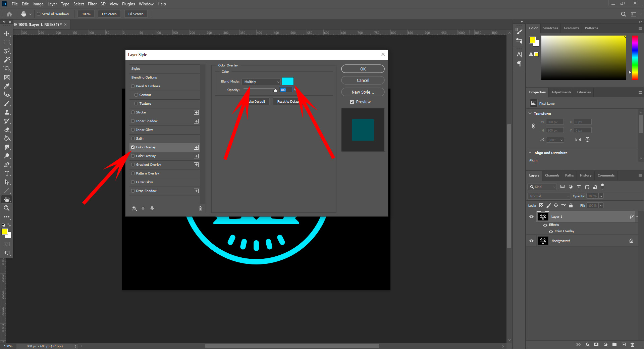Delete layer with Layers panel trash icon
644x349 pixels.
(x=632, y=344)
